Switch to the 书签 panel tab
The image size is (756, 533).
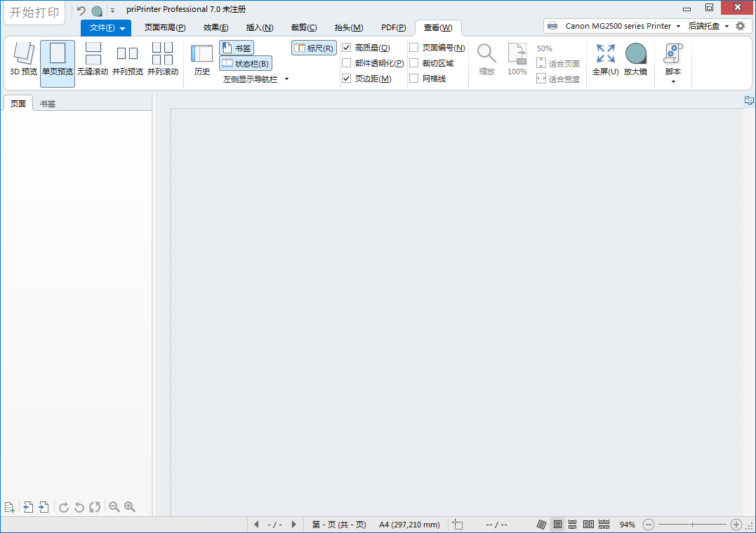[48, 104]
